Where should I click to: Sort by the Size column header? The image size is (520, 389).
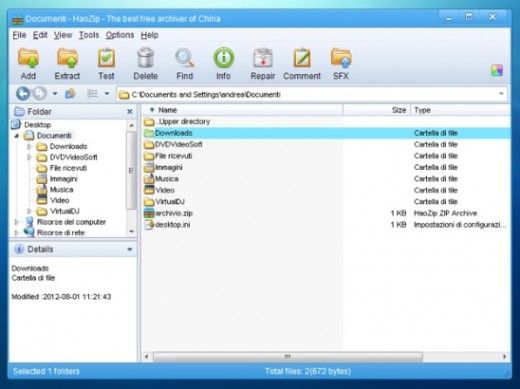point(377,110)
